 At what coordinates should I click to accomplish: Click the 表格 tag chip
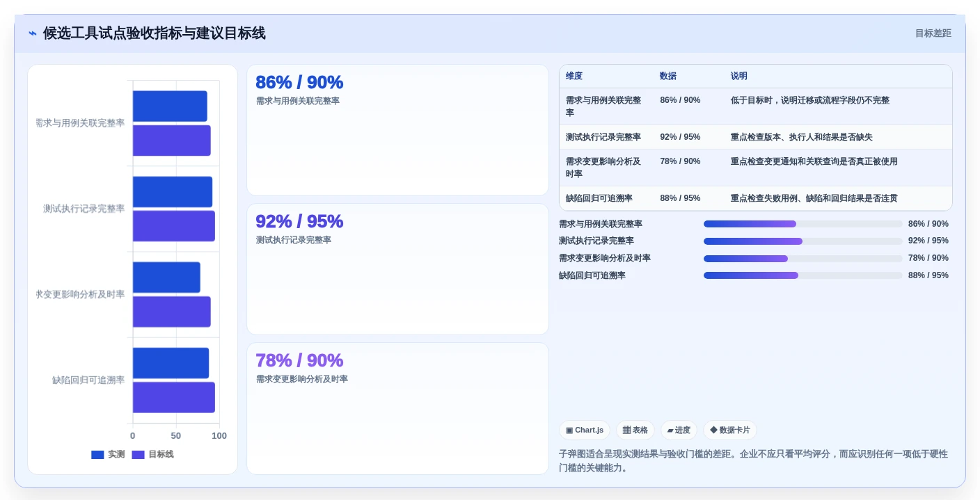(635, 430)
